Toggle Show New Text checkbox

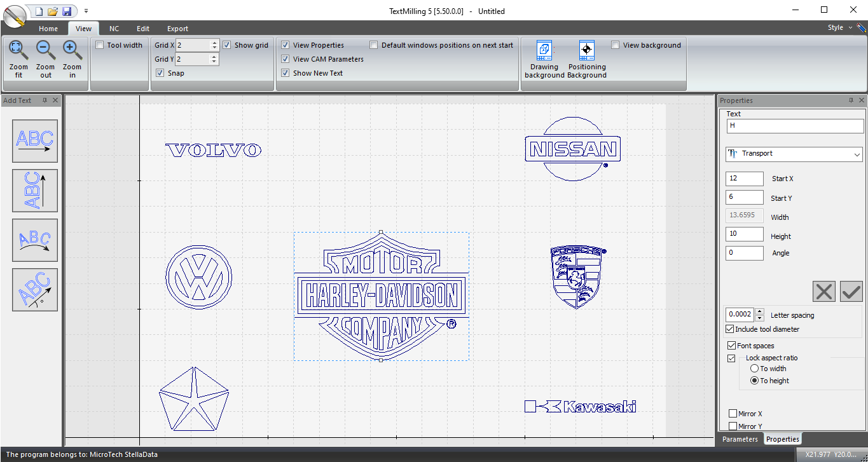286,73
